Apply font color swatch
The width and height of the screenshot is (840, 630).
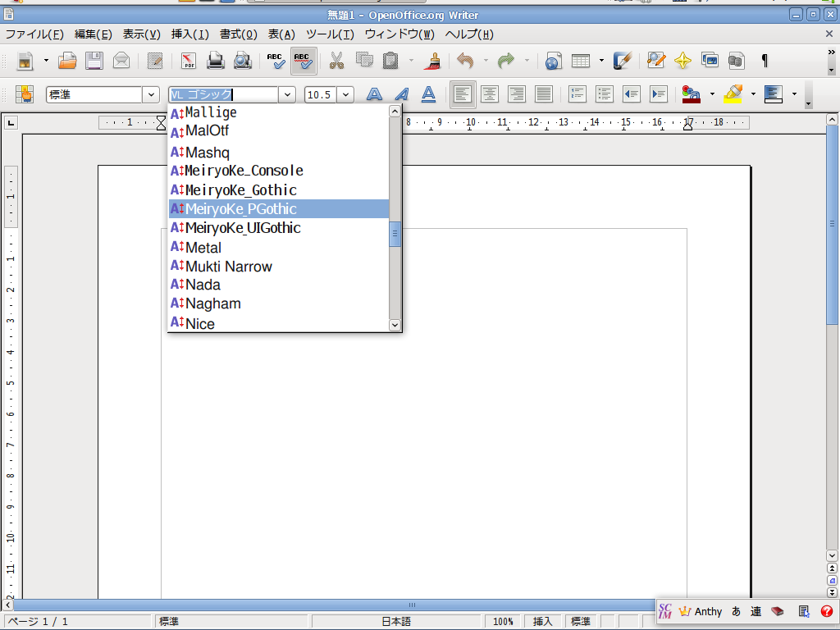[x=691, y=94]
